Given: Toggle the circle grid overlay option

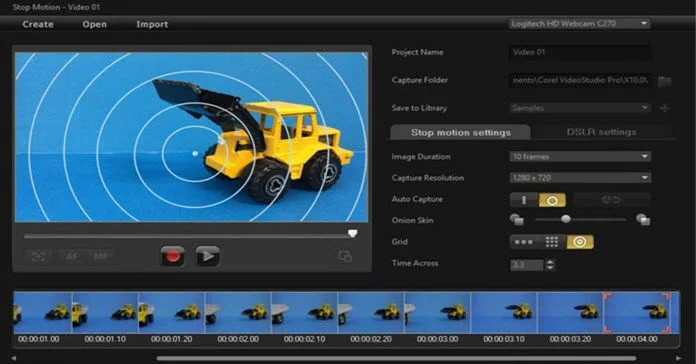Looking at the screenshot, I should tap(580, 242).
